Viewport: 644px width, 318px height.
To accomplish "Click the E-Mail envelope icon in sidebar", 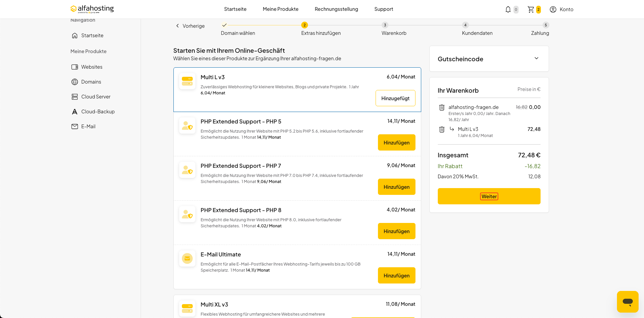I will [x=75, y=127].
